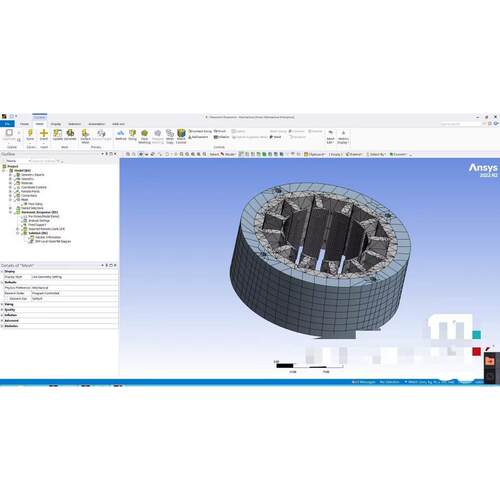Click the Mesh Copy icon
500x500 pixels.
tap(170, 133)
